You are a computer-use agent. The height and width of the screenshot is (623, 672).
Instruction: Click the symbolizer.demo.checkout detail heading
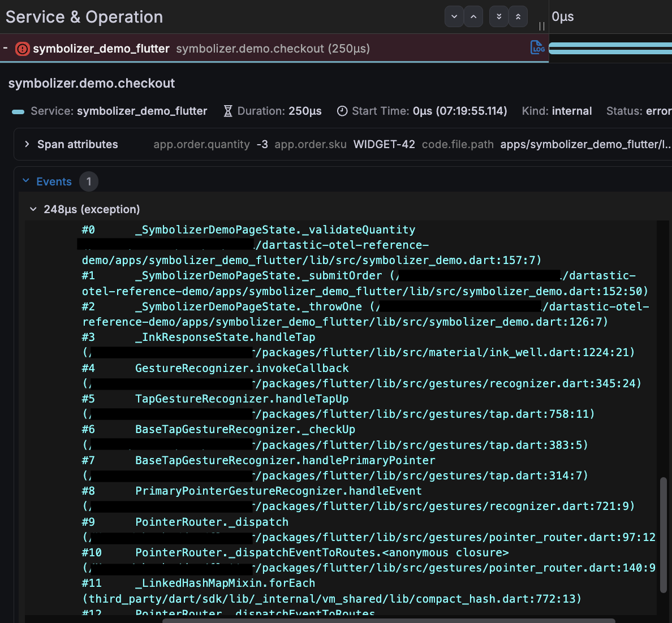coord(92,83)
